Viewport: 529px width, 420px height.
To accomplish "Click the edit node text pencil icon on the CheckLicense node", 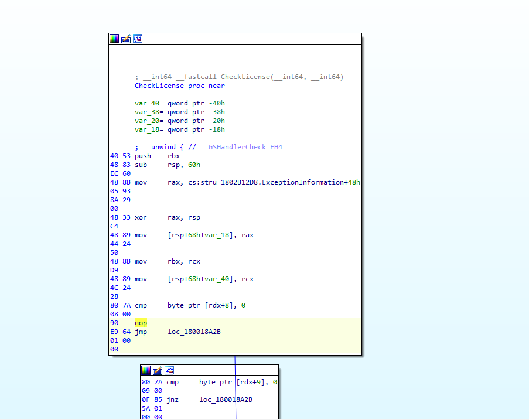I will click(x=126, y=39).
